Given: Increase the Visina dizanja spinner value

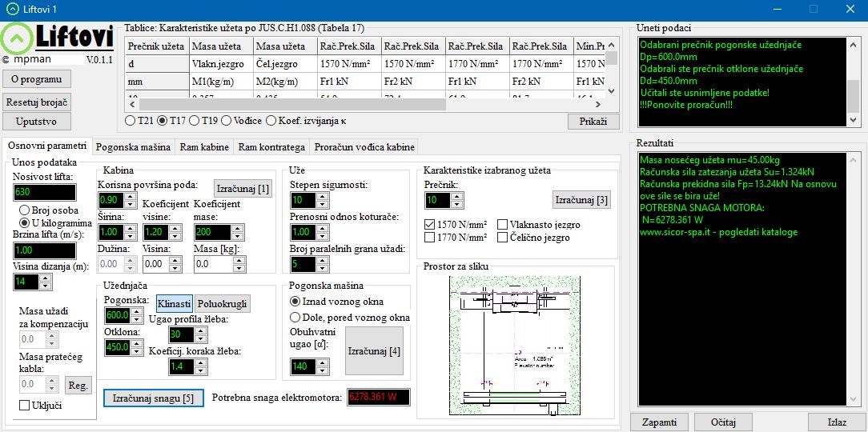Looking at the screenshot, I should (x=45, y=278).
